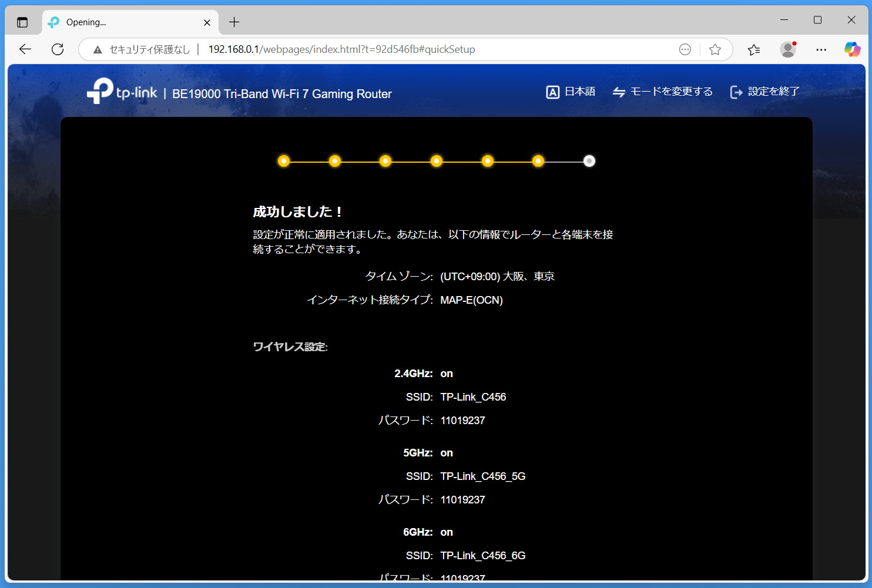
Task: Click the 5GHz band label
Action: tap(418, 453)
